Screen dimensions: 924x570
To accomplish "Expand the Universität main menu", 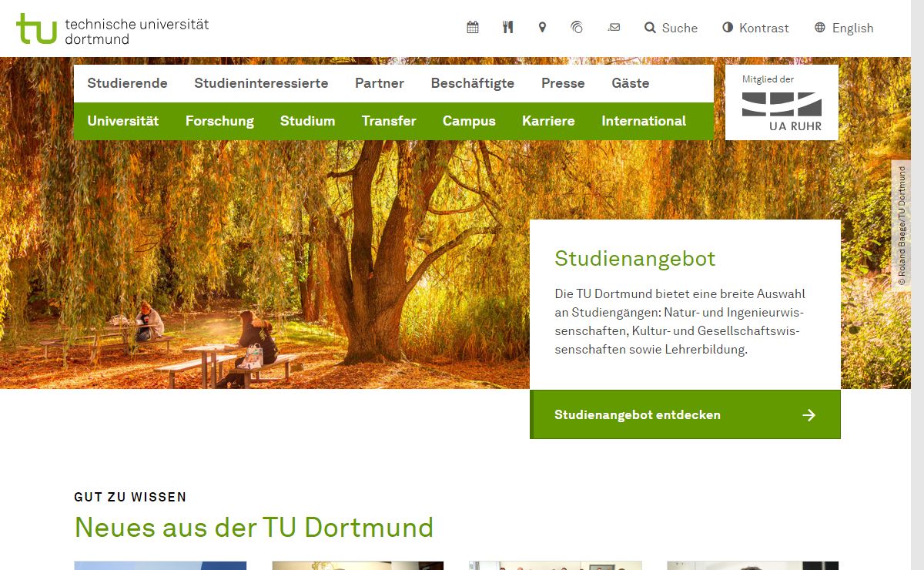I will pos(123,121).
